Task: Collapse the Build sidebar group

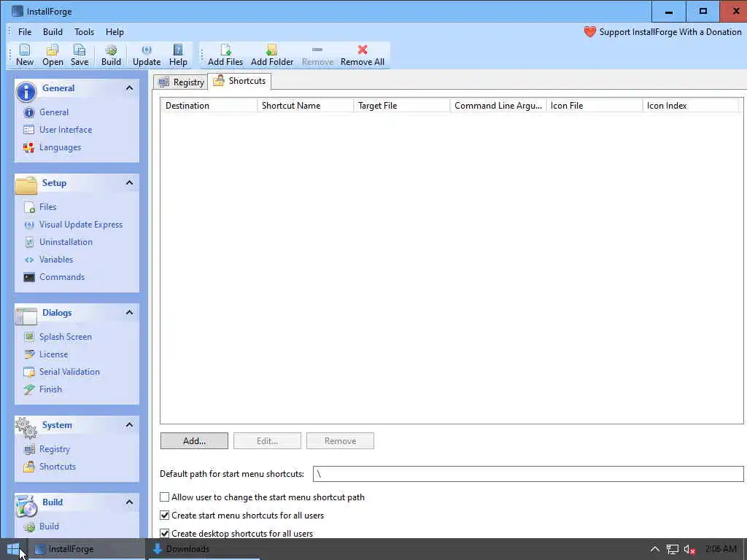Action: (129, 502)
